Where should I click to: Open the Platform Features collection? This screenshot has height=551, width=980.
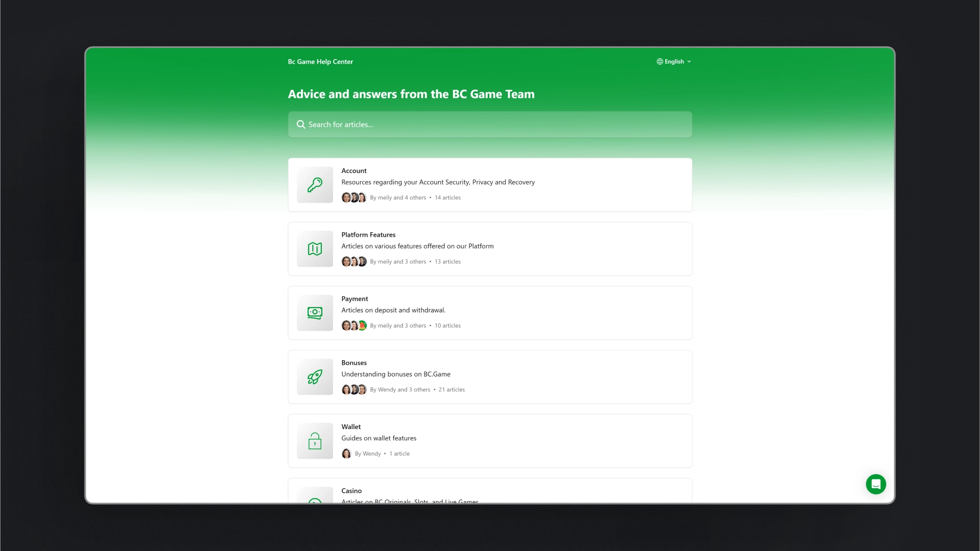(490, 249)
